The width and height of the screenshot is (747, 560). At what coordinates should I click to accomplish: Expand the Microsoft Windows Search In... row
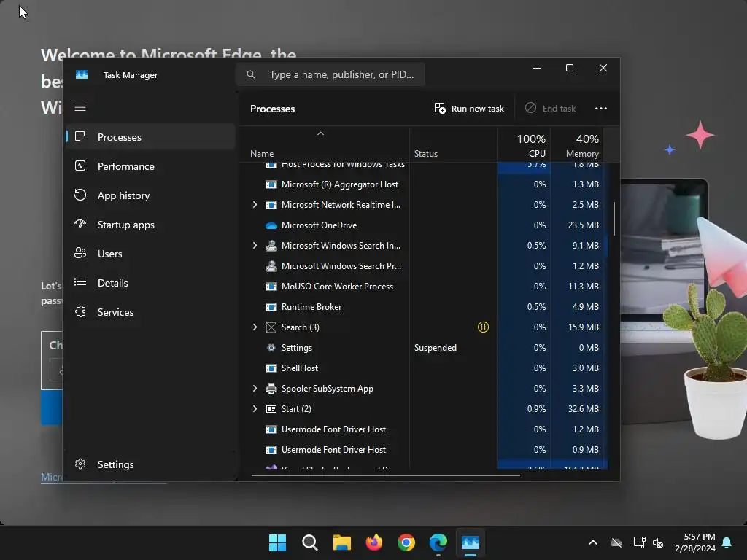[255, 246]
